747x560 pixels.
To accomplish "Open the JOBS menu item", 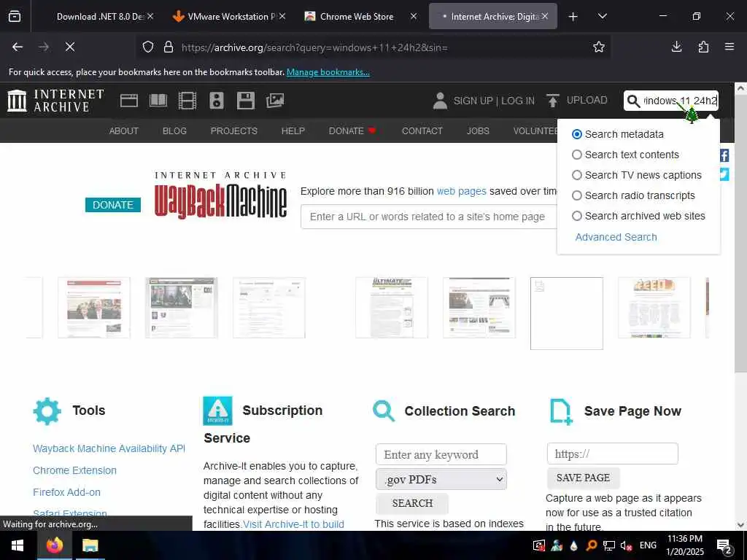I will click(x=478, y=131).
